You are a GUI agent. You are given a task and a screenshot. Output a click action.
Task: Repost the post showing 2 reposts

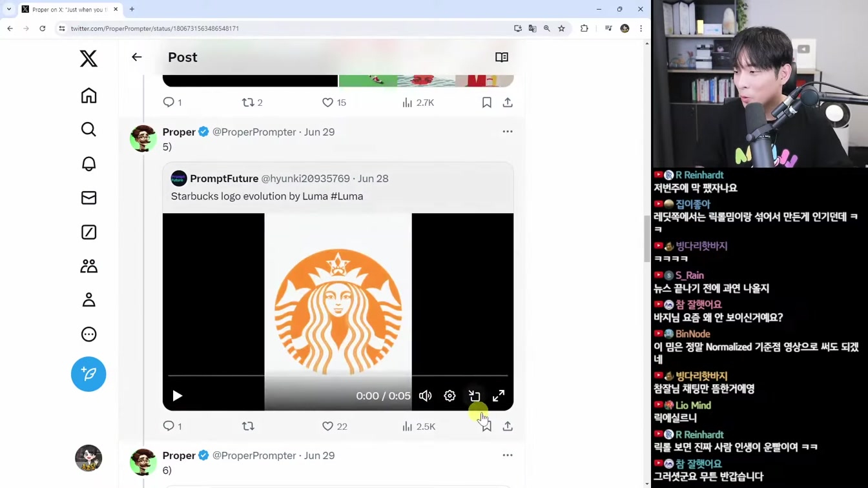[x=252, y=103]
